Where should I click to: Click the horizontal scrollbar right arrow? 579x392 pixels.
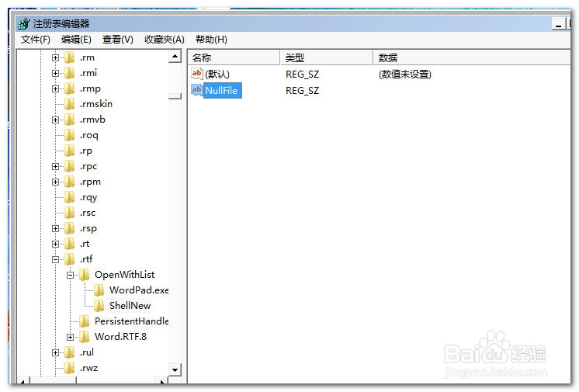pos(161,381)
